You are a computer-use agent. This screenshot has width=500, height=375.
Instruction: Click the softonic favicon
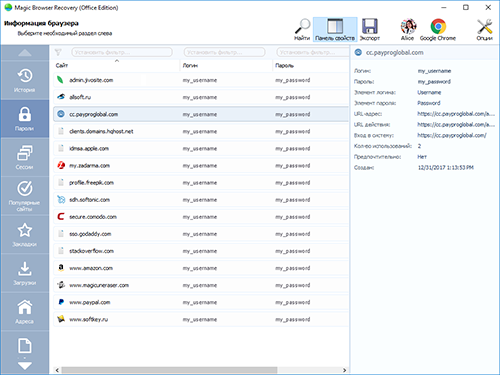(x=61, y=199)
